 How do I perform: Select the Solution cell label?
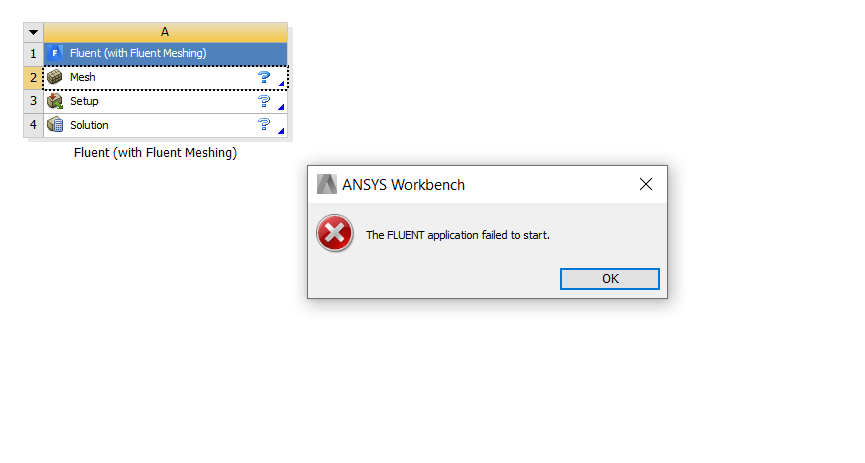coord(89,125)
